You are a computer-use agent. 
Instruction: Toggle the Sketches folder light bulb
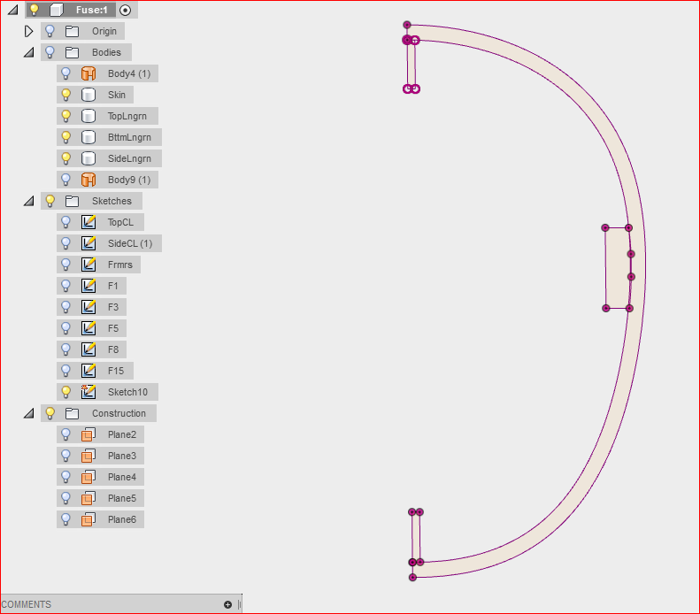pos(50,201)
